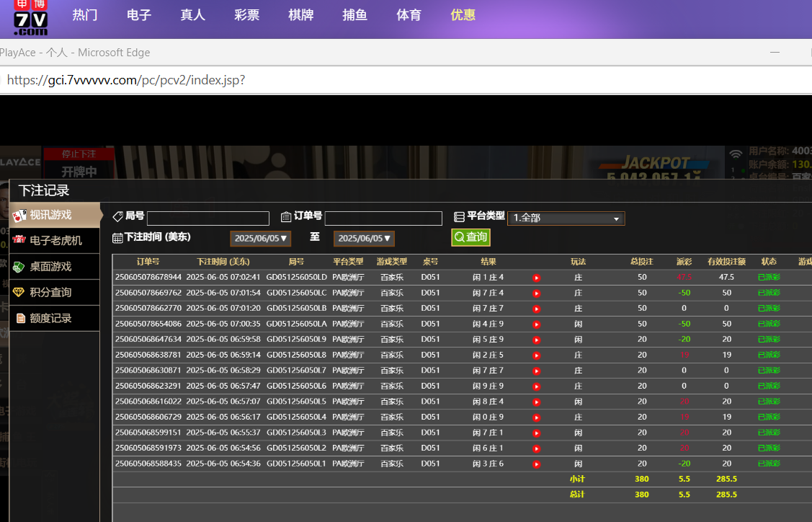The image size is (812, 522).
Task: Open the end date picker after 至
Action: coord(364,239)
